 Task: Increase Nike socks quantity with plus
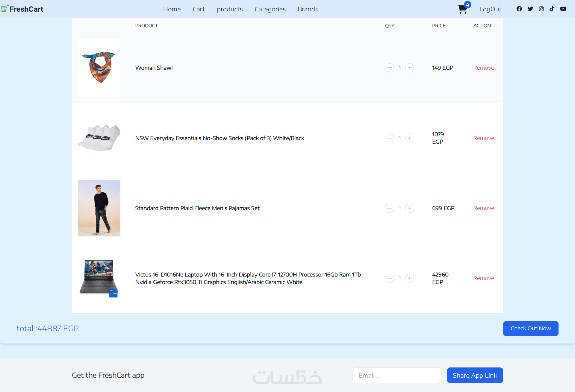point(409,138)
